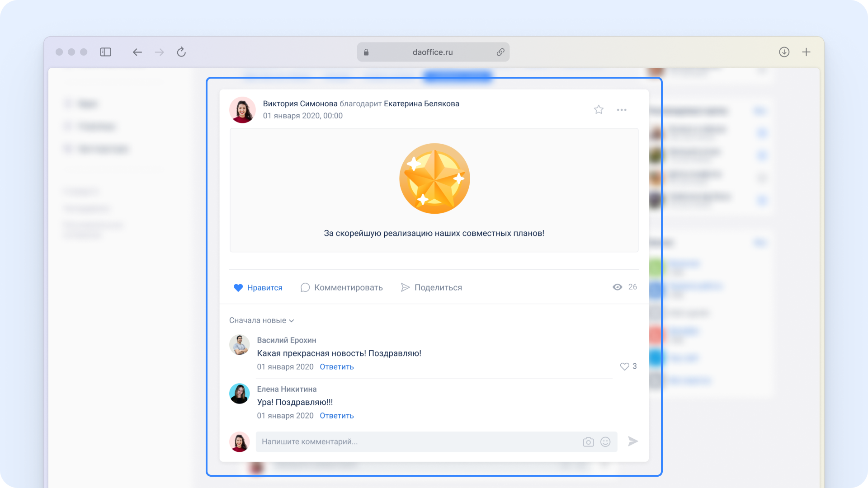Image resolution: width=868 pixels, height=488 pixels.
Task: Star the gratitude post as favorite
Action: [x=599, y=110]
